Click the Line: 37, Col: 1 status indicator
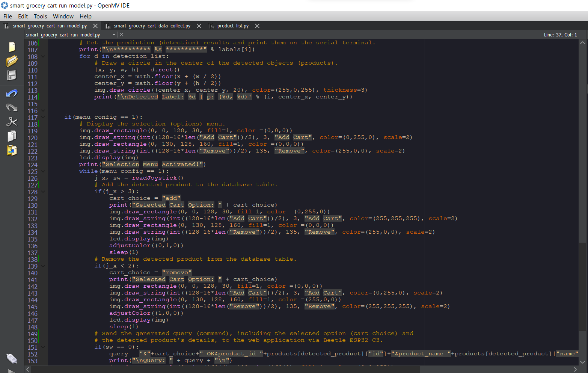The image size is (588, 373). 560,34
